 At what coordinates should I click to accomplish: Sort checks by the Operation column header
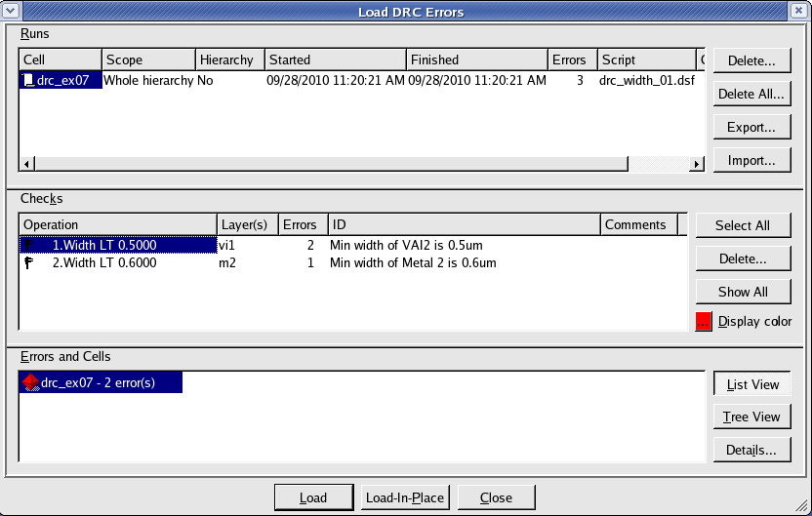click(x=117, y=225)
